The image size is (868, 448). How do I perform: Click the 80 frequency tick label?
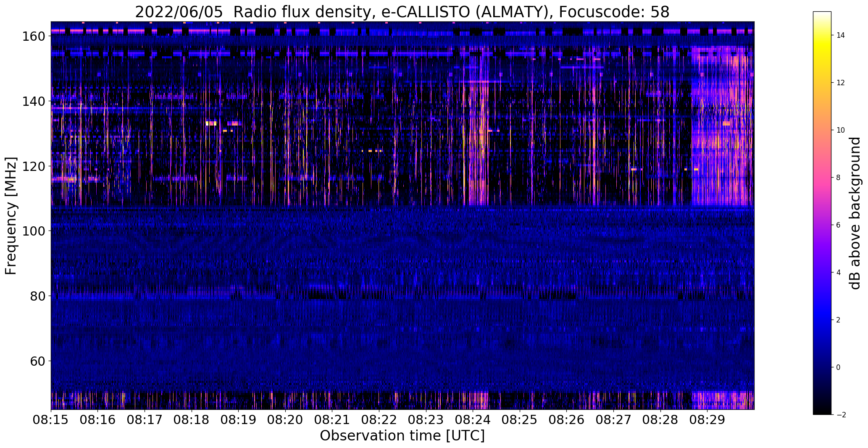[37, 296]
